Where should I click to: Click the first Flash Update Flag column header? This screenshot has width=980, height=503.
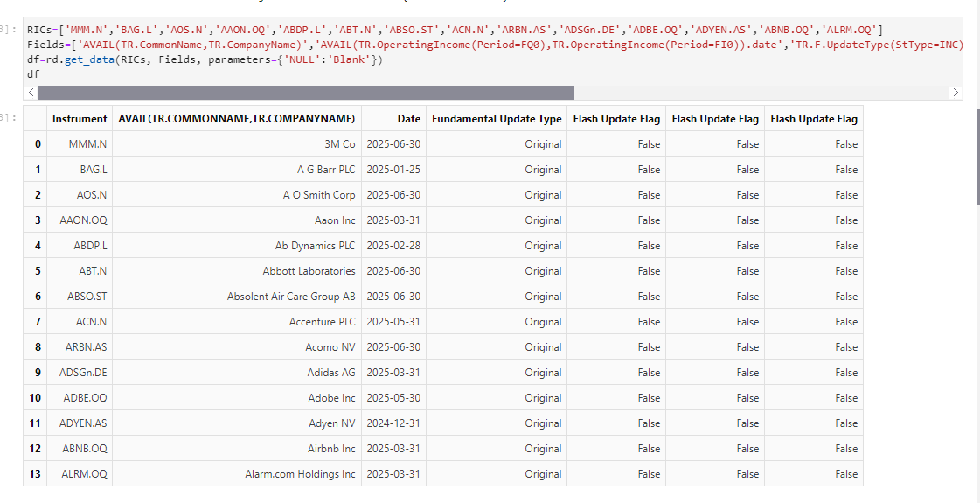616,119
